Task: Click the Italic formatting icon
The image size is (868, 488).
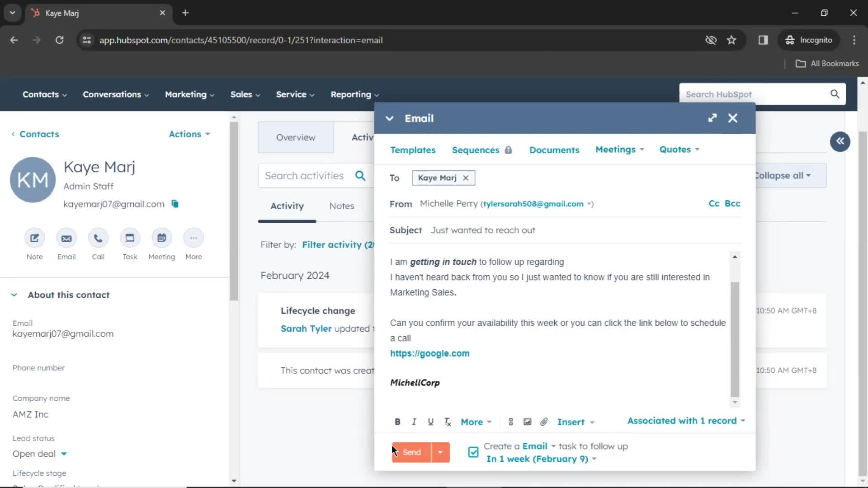Action: (414, 422)
